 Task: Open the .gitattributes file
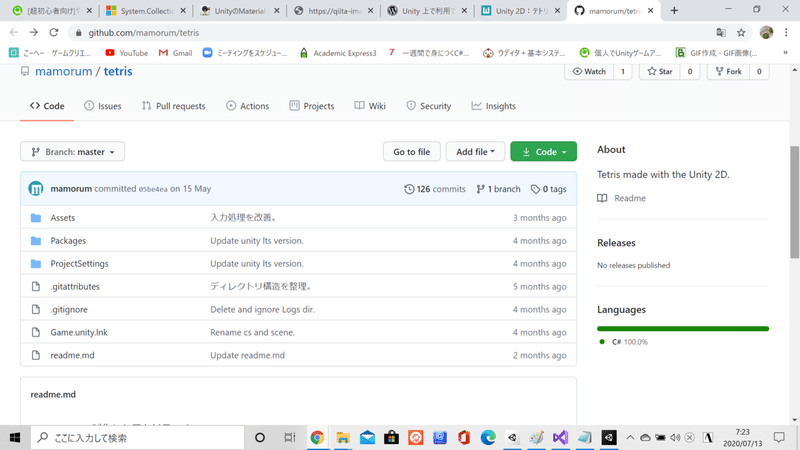pyautogui.click(x=75, y=287)
